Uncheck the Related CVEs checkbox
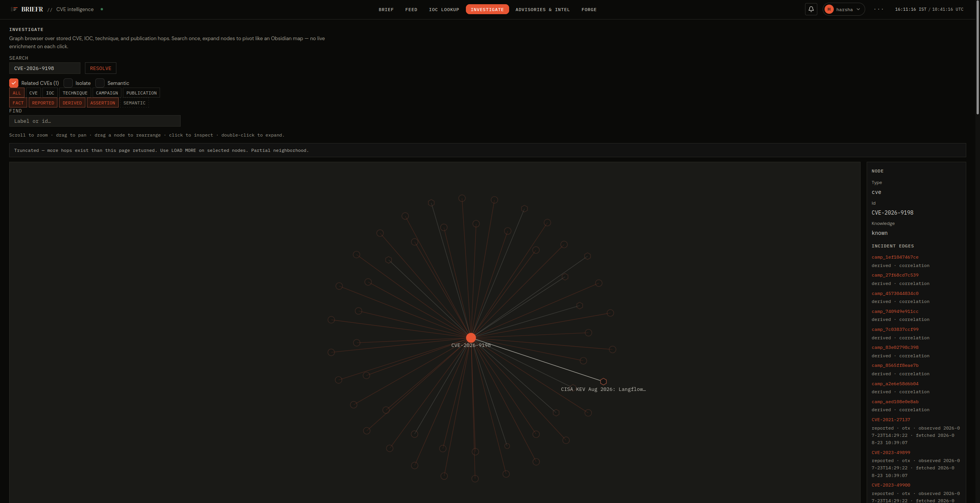 tap(14, 83)
